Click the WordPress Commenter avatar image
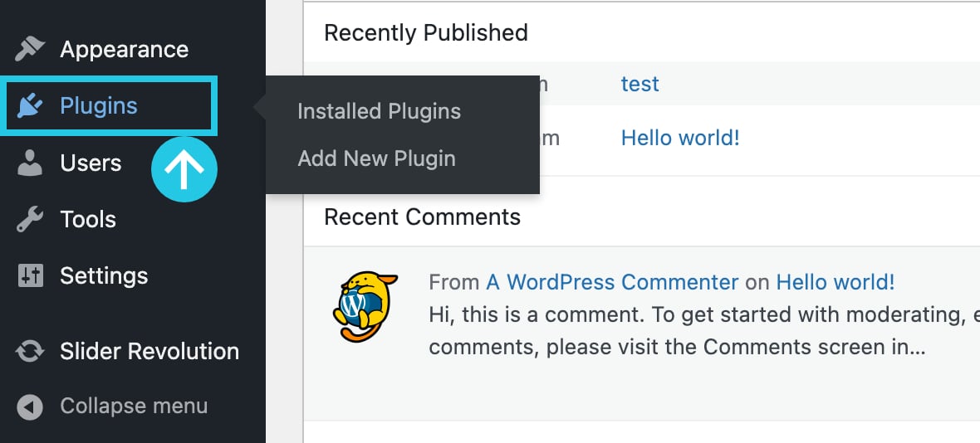Screen dimensions: 980x443 365,306
